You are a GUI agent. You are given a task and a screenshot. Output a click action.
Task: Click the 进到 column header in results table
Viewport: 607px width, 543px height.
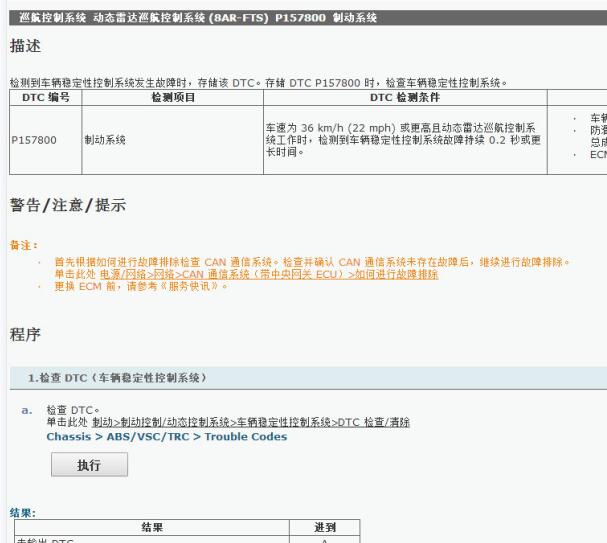point(325,527)
